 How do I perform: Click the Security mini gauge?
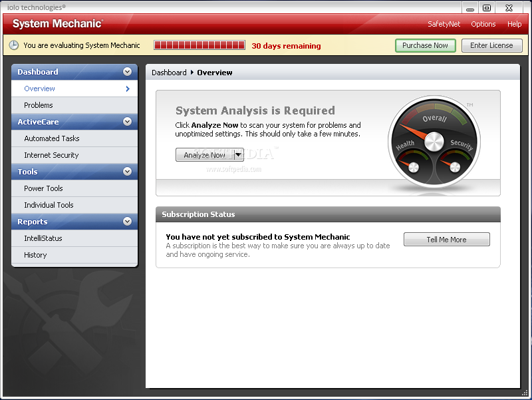click(x=455, y=162)
